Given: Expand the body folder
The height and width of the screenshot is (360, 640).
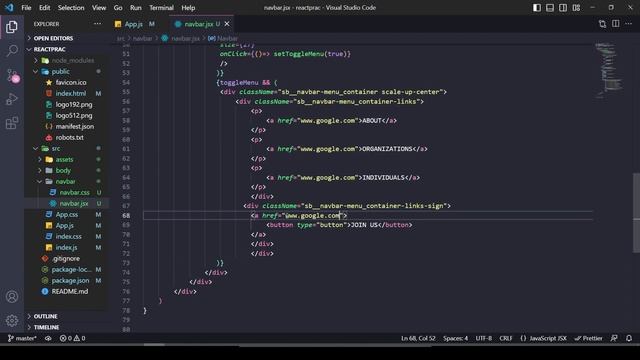Looking at the screenshot, I should (63, 171).
